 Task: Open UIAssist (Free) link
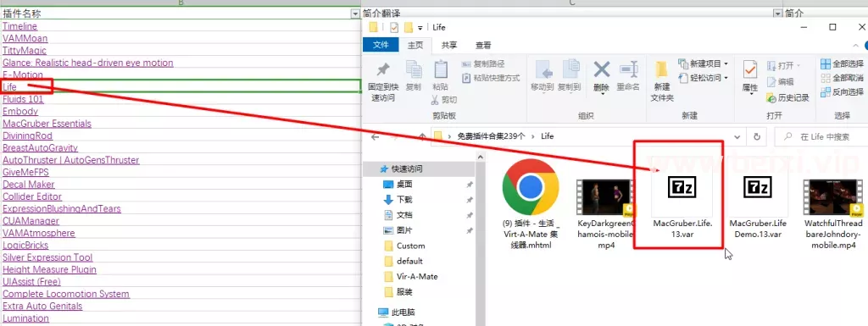coord(31,281)
